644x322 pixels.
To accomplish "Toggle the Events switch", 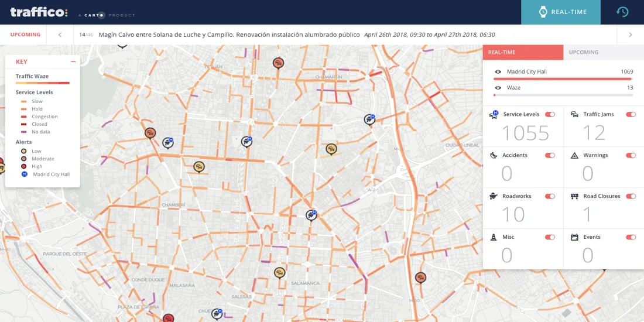I will [x=631, y=237].
